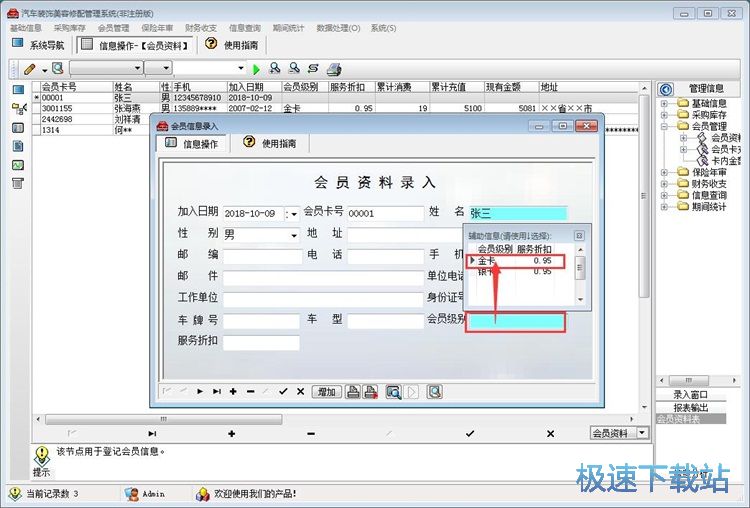This screenshot has height=508, width=750.
Task: Click the printer icon in main toolbar
Action: click(x=333, y=69)
